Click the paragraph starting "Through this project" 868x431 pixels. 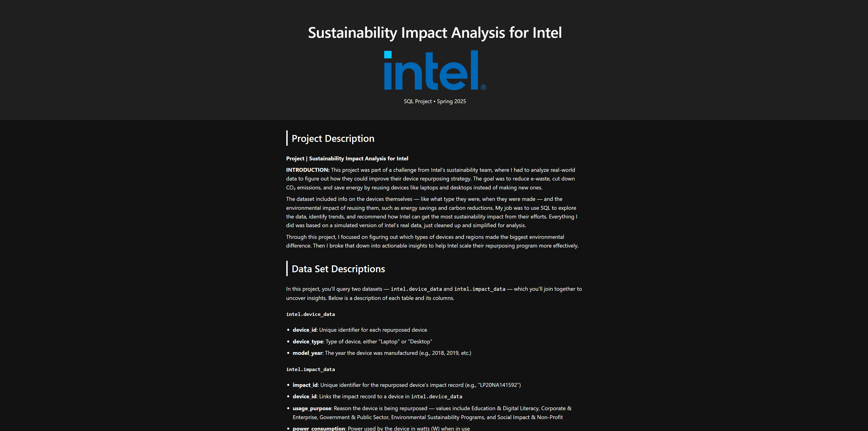[432, 241]
